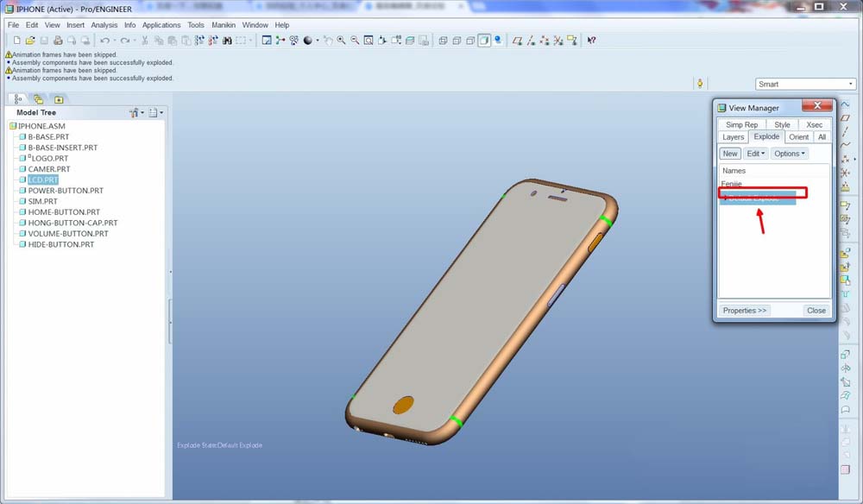
Task: Open the Analysis menu
Action: tap(104, 25)
